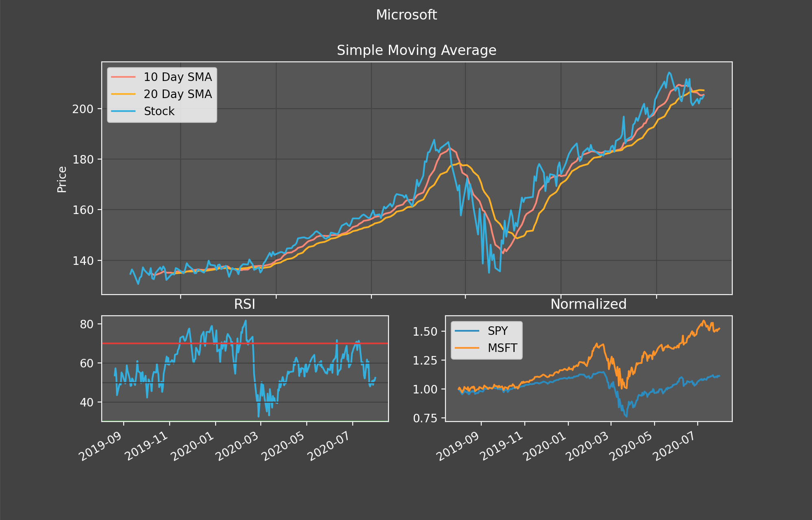Click the 80 tick on RSI axis
This screenshot has width=812, height=520.
pyautogui.click(x=87, y=324)
